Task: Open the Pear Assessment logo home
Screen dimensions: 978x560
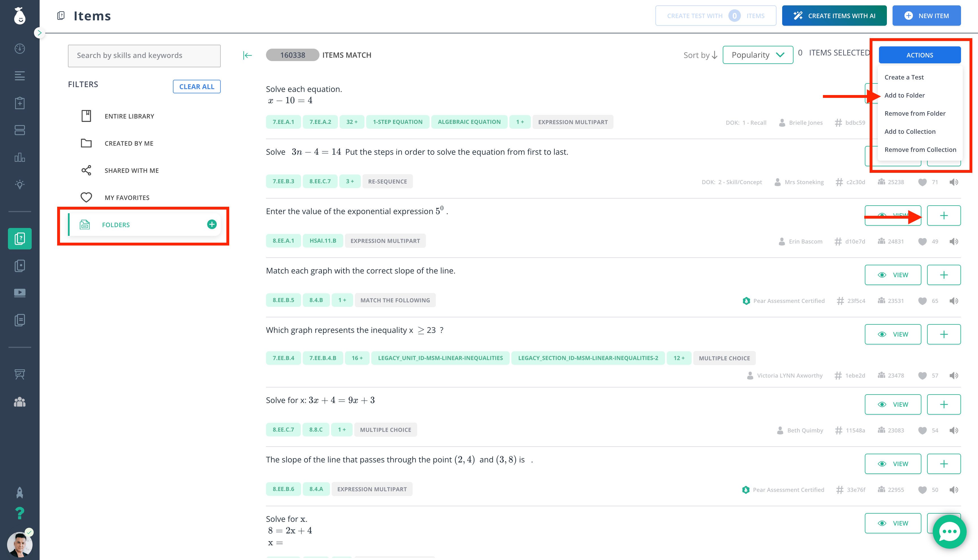Action: click(x=20, y=16)
